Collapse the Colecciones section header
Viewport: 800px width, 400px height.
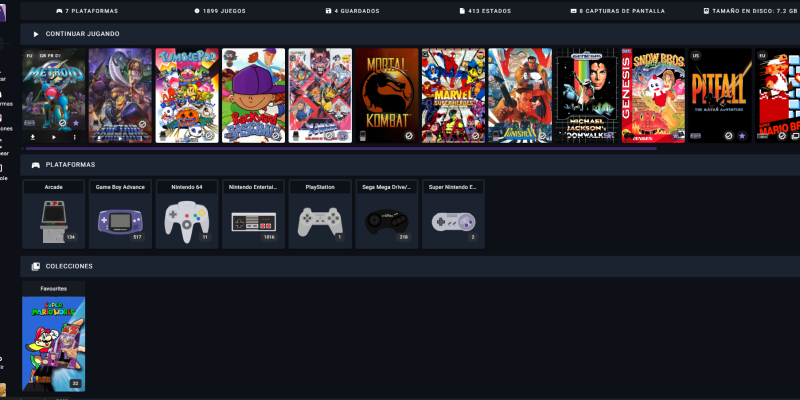pyautogui.click(x=69, y=266)
